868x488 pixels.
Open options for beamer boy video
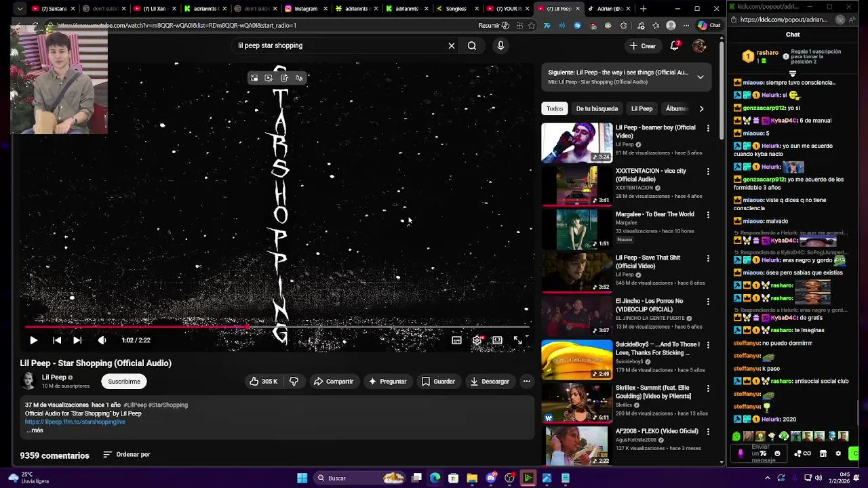[708, 128]
